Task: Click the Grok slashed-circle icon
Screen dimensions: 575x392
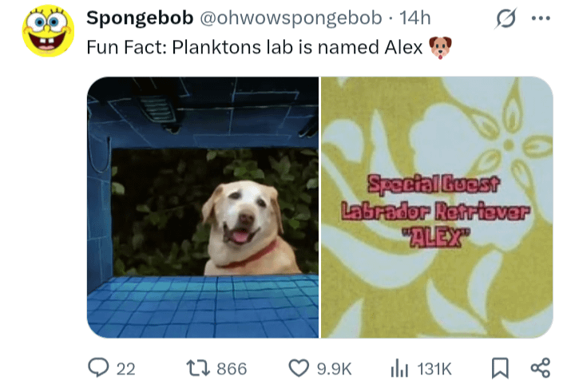Action: coord(506,18)
